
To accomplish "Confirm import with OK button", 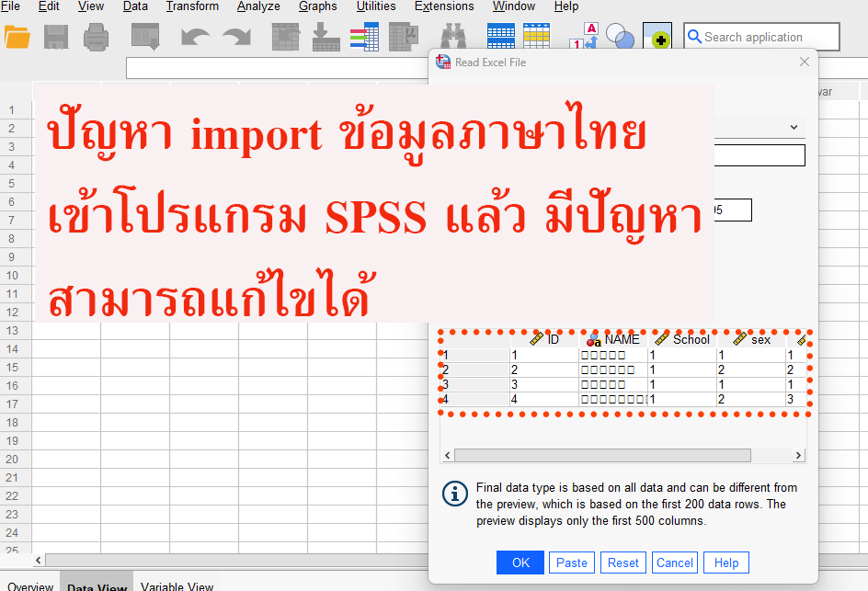I will coord(520,563).
